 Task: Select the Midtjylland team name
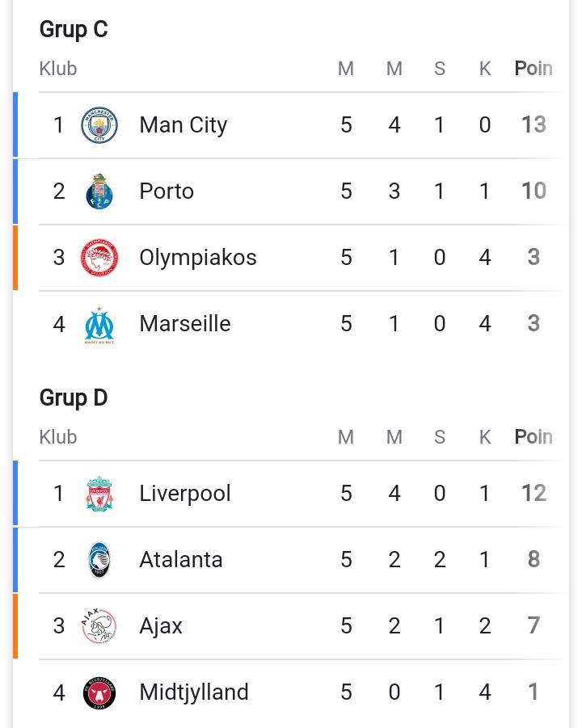[x=194, y=692]
